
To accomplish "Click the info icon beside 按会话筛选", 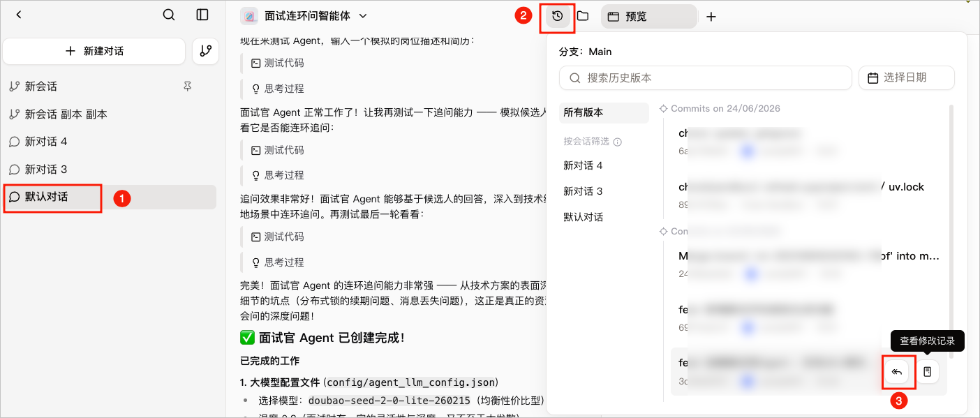I will [617, 142].
